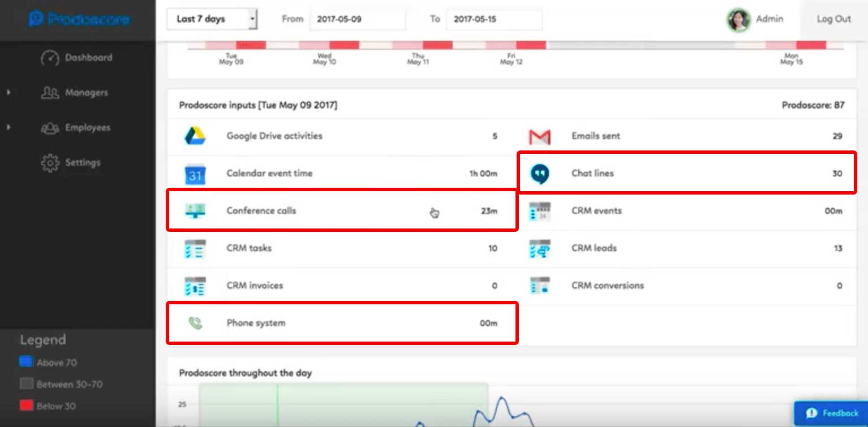Click the Prodoscore throughout the day heading

(246, 373)
